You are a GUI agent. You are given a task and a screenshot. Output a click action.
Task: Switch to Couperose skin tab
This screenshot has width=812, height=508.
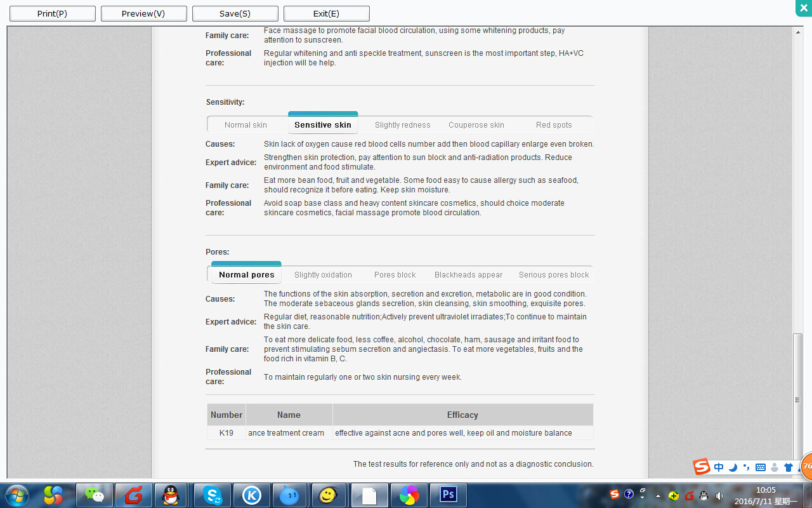[476, 125]
